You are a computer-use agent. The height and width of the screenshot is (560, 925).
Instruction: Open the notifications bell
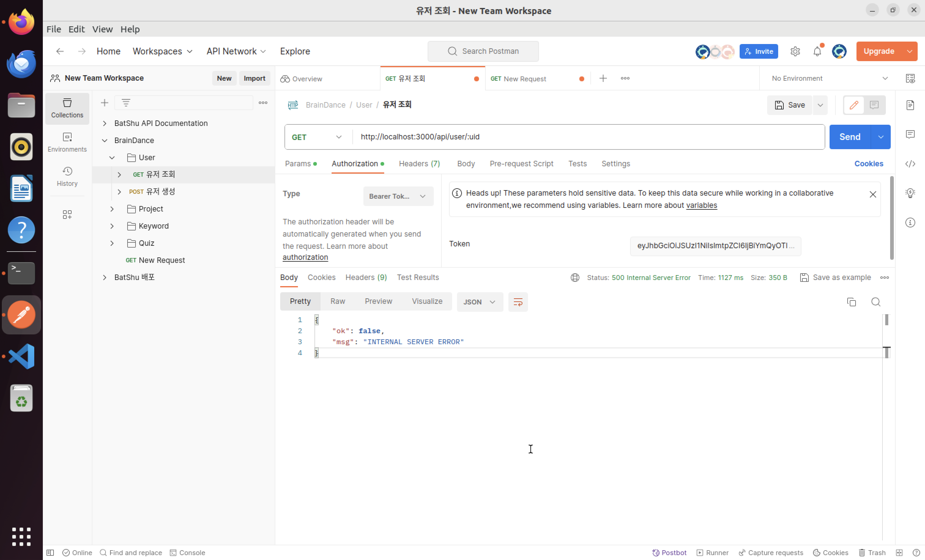[x=817, y=51]
